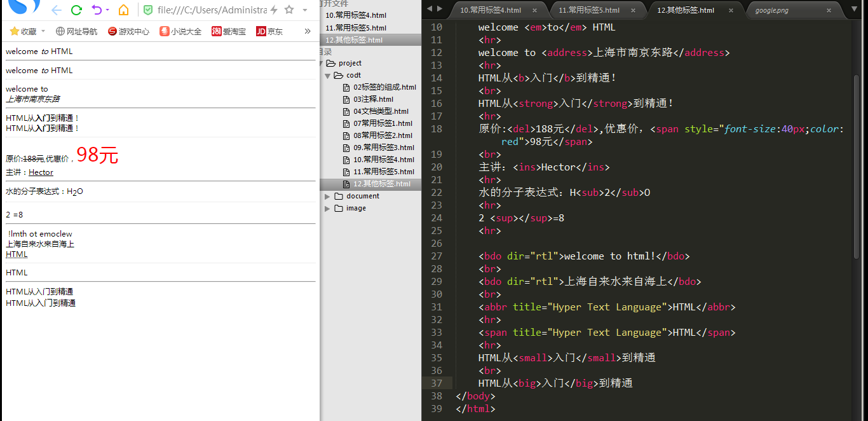This screenshot has height=421, width=868.
Task: Open 02标签的组成.html in the tree
Action: tap(384, 87)
